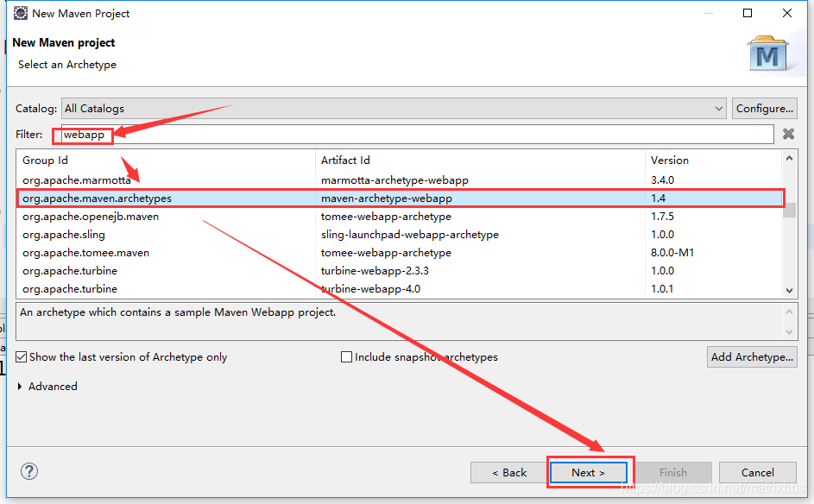Screen dimensions: 814x504
Task: Focus the Filter input field
Action: point(418,135)
